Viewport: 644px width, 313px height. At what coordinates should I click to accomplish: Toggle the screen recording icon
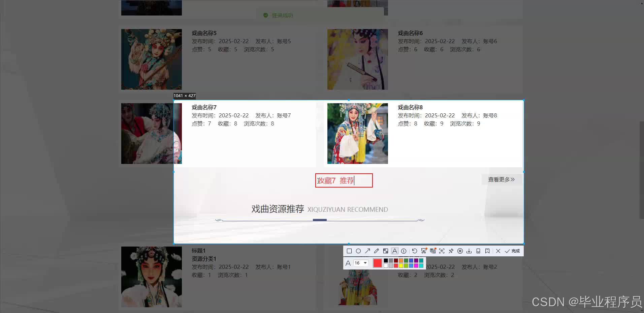[x=460, y=251]
